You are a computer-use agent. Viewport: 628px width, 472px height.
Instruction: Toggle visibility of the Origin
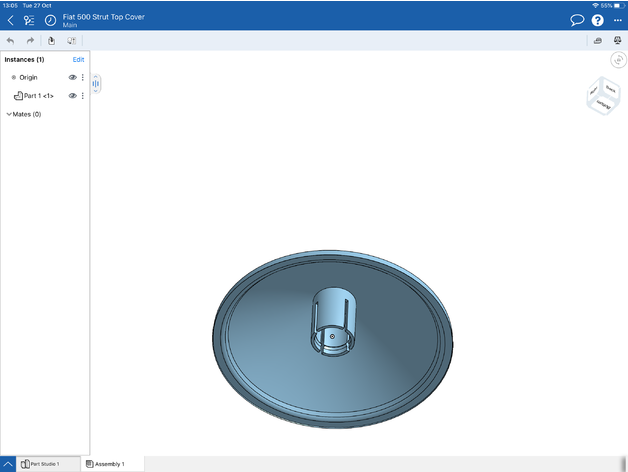pyautogui.click(x=72, y=77)
